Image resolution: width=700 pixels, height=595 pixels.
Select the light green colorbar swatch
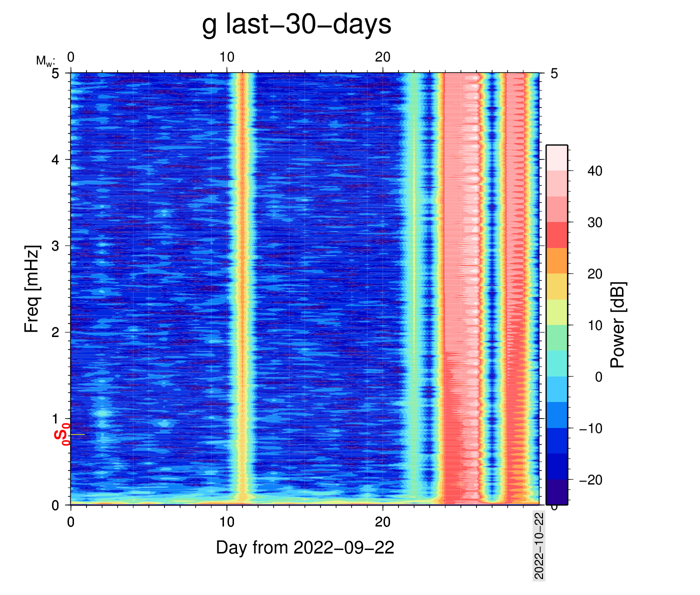point(556,337)
